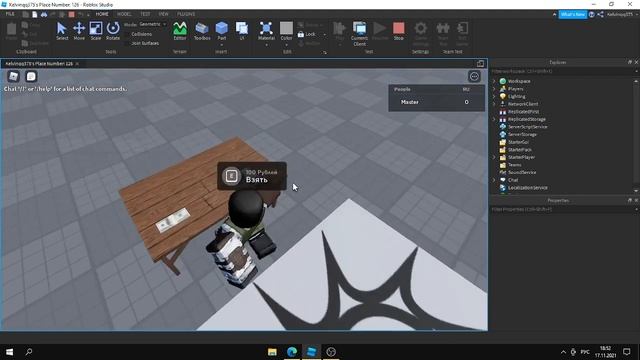Viewport: 640px width, 360px height.
Task: Click the share icon near username
Action: [x=600, y=14]
